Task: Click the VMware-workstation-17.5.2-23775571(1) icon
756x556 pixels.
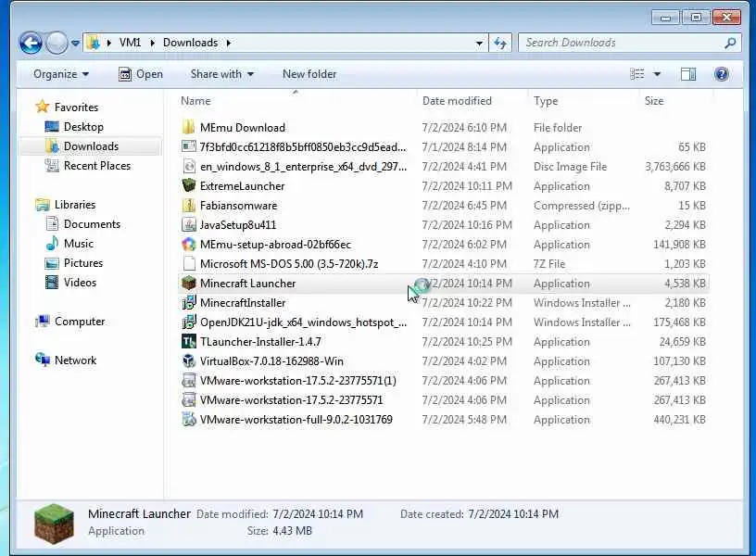Action: click(188, 381)
